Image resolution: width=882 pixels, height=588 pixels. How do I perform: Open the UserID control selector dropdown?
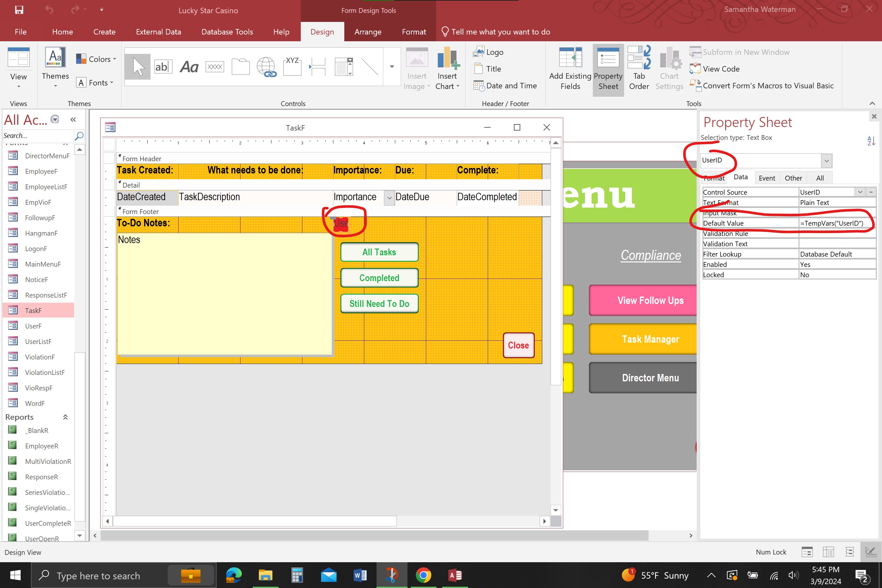826,161
